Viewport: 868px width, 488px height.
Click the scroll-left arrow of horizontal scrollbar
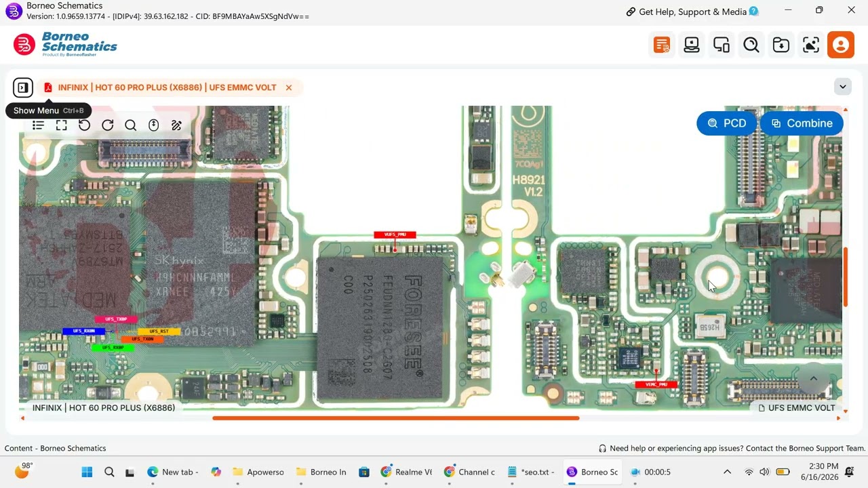(x=22, y=418)
